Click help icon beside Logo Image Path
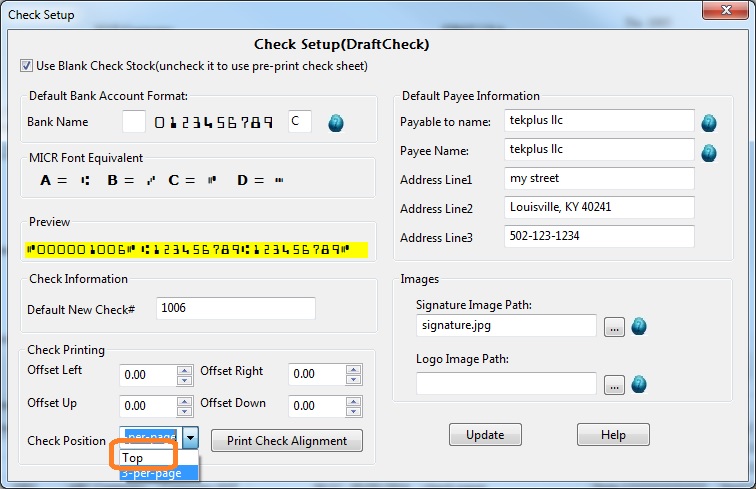 (x=639, y=384)
